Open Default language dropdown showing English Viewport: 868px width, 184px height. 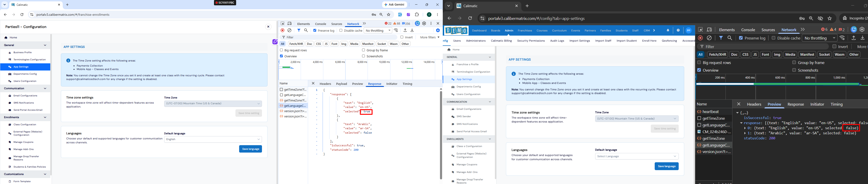coord(213,139)
